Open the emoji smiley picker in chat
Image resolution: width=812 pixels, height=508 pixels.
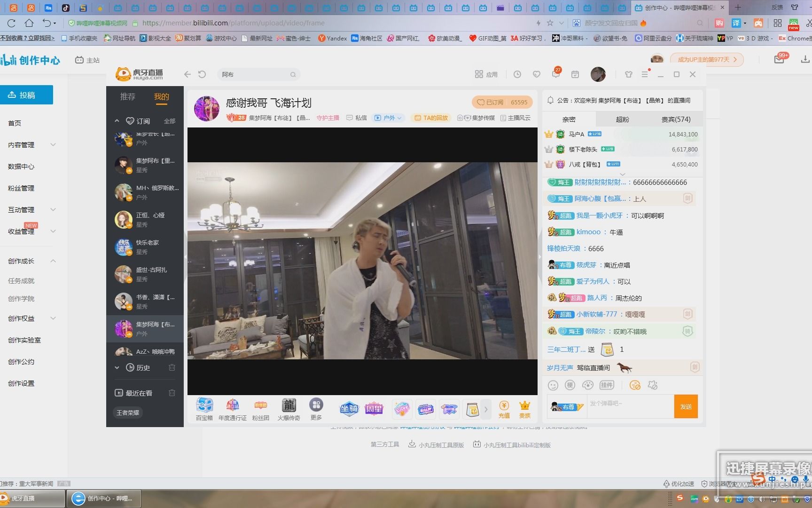click(x=553, y=385)
